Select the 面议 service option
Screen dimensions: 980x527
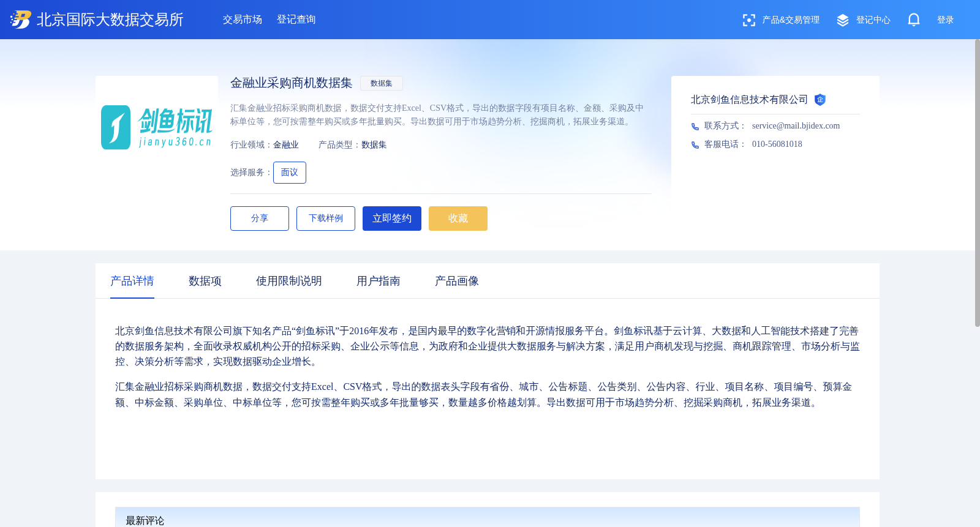[x=290, y=173]
